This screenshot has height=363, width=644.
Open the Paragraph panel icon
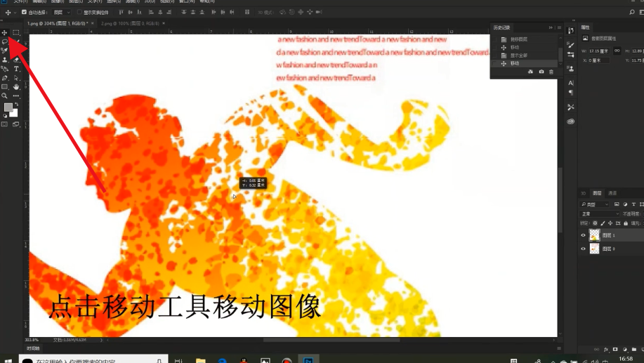click(570, 93)
